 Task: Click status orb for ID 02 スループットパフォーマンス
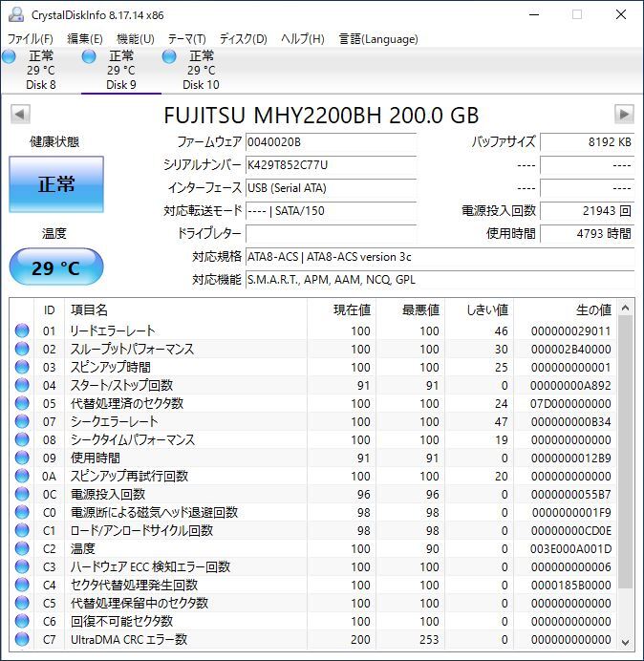pyautogui.click(x=22, y=349)
